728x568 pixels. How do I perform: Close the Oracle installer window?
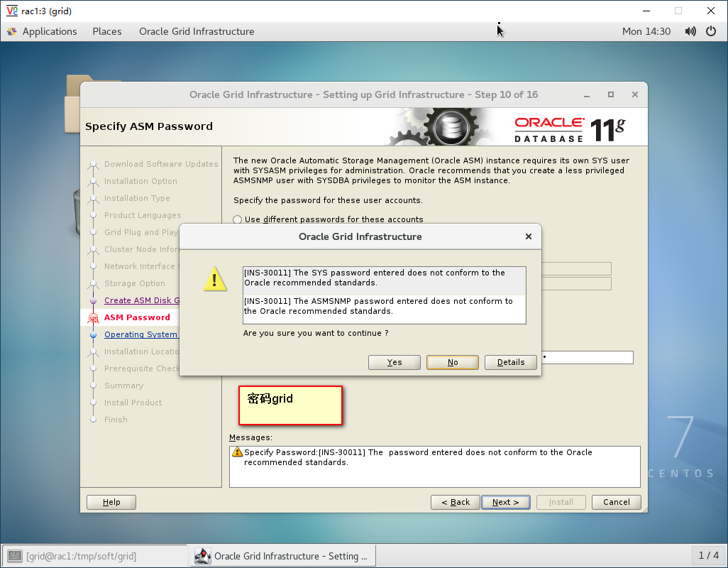pos(635,94)
